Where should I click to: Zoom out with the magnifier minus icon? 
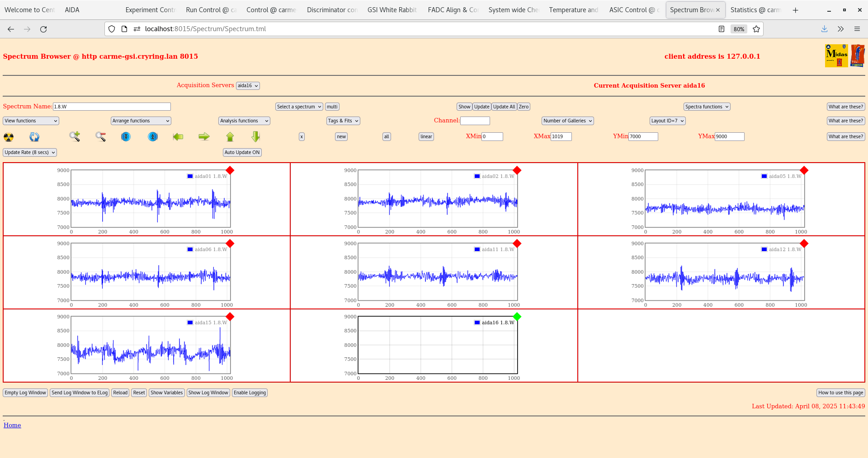100,136
